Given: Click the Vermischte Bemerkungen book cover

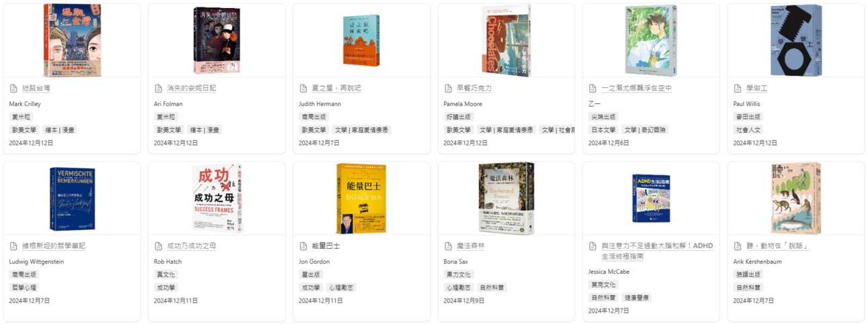Looking at the screenshot, I should 72,199.
